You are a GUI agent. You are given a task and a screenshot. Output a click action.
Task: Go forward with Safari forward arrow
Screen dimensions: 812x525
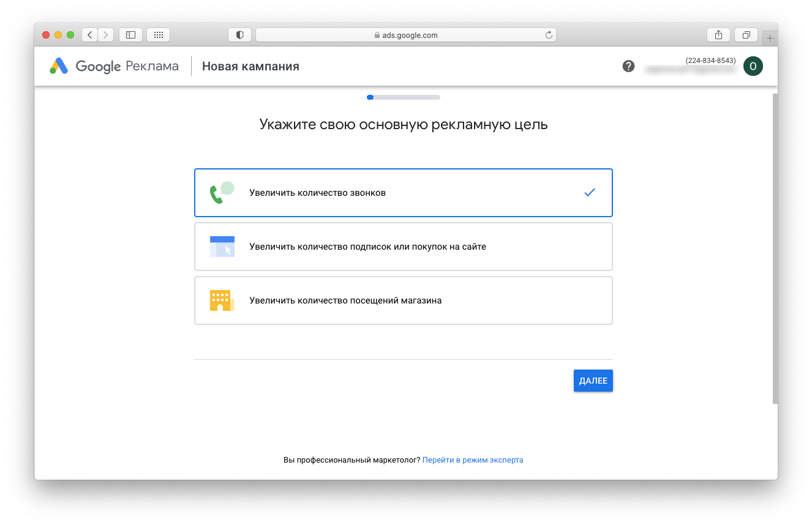pyautogui.click(x=106, y=35)
